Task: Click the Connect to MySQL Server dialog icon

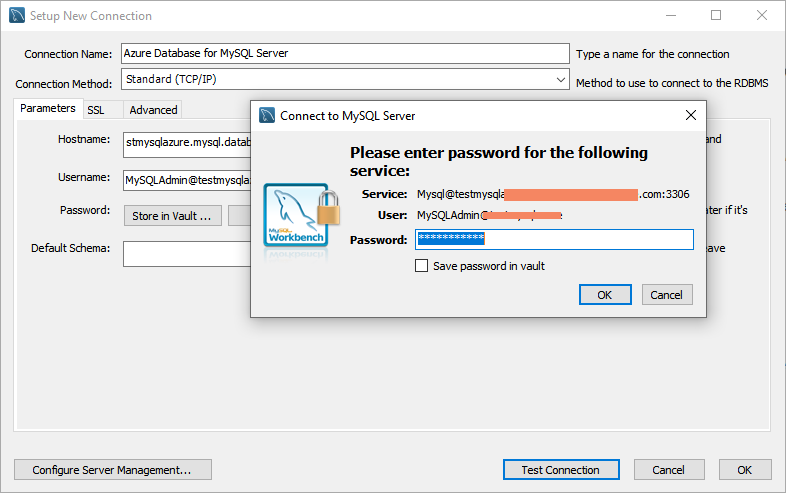Action: tap(266, 115)
